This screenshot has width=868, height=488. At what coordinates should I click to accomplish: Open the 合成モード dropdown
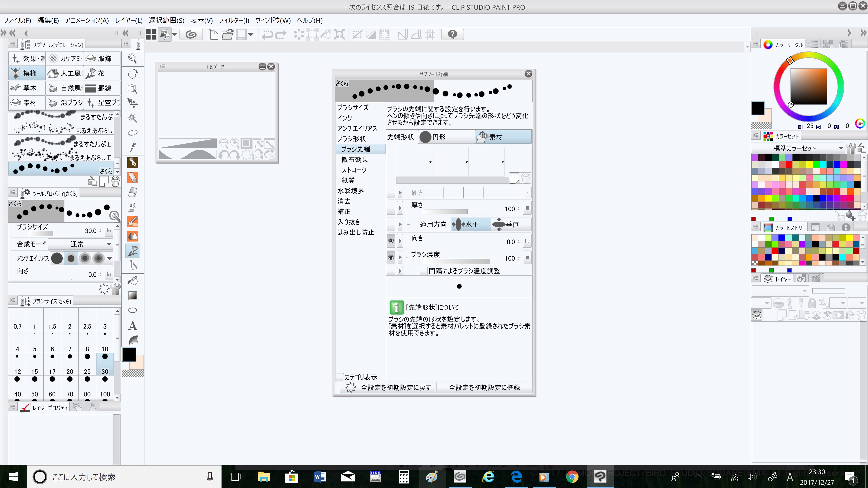point(80,244)
